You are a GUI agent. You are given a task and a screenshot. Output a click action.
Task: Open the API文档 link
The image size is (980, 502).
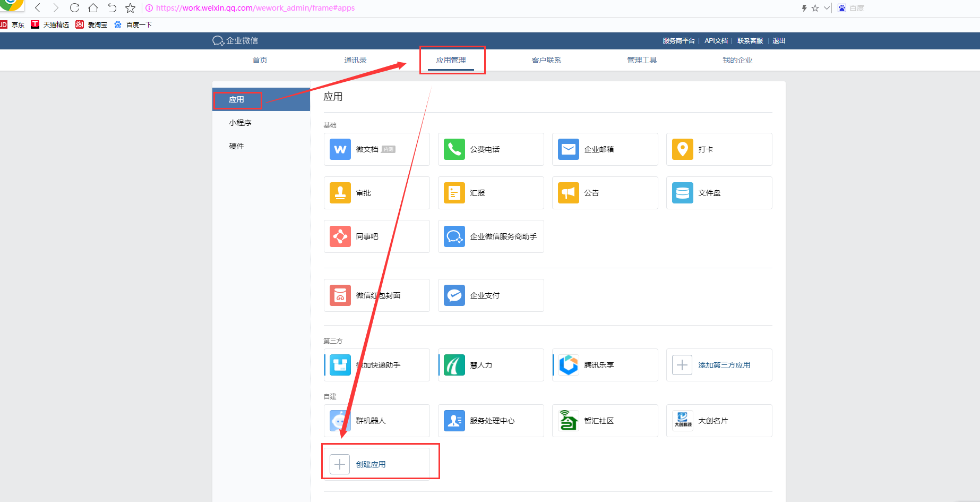[716, 41]
